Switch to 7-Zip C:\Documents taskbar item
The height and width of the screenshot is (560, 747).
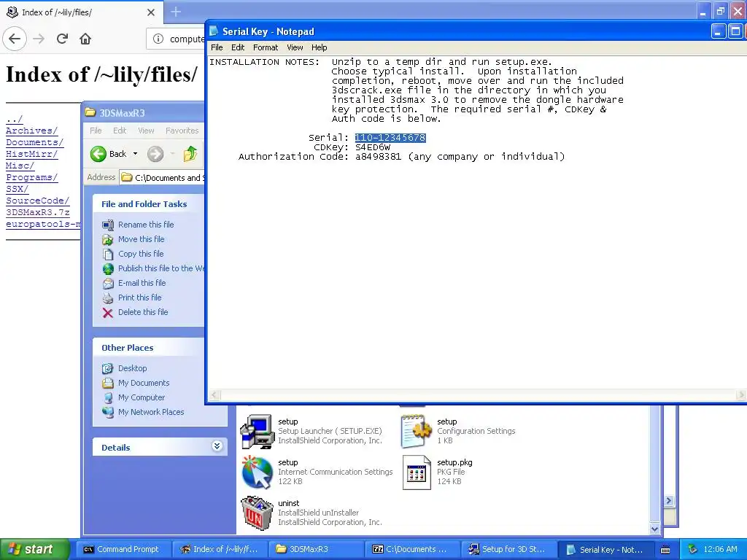coord(411,549)
